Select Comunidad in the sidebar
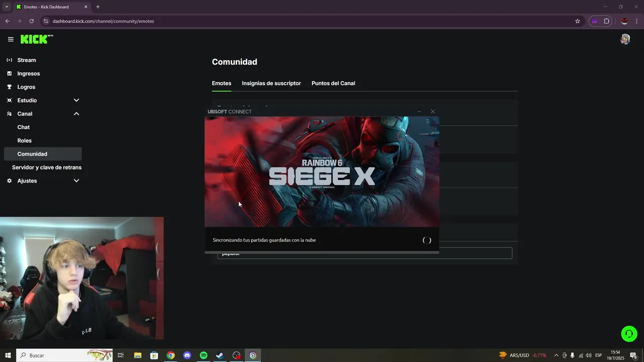The image size is (644, 362). pyautogui.click(x=43, y=154)
